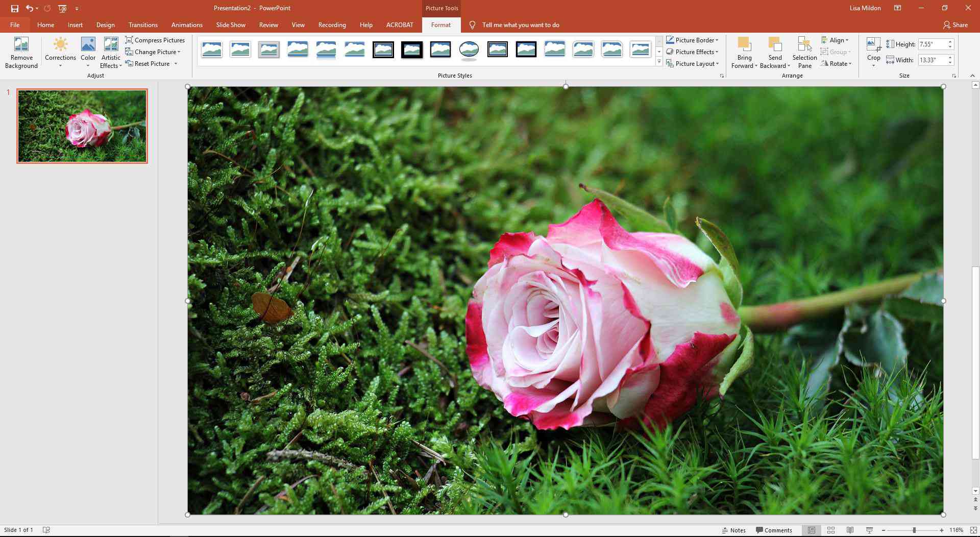Viewport: 980px width, 537px height.
Task: Switch to the Insert tab
Action: point(75,25)
